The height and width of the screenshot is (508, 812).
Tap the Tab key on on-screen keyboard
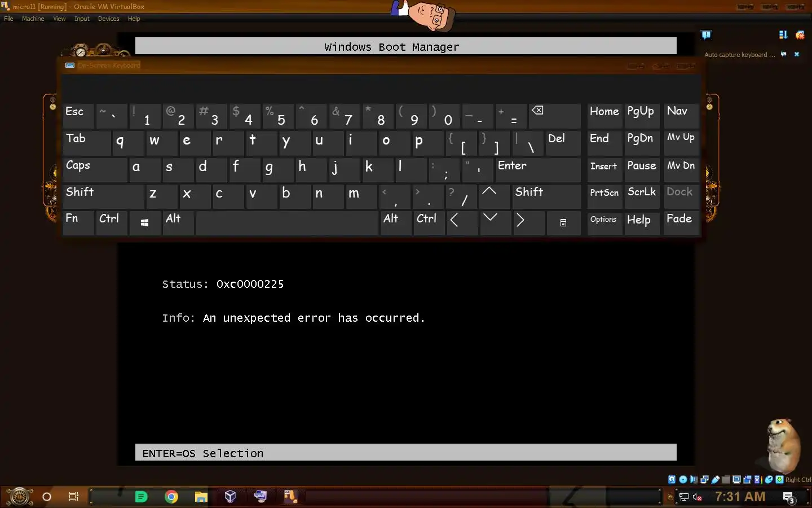pyautogui.click(x=86, y=143)
